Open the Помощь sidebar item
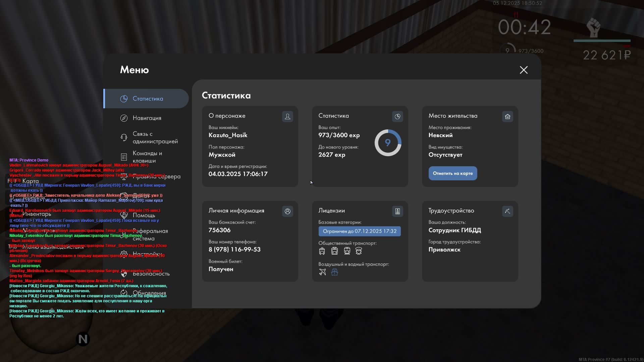Screen dimensions: 644x362 click(144, 215)
